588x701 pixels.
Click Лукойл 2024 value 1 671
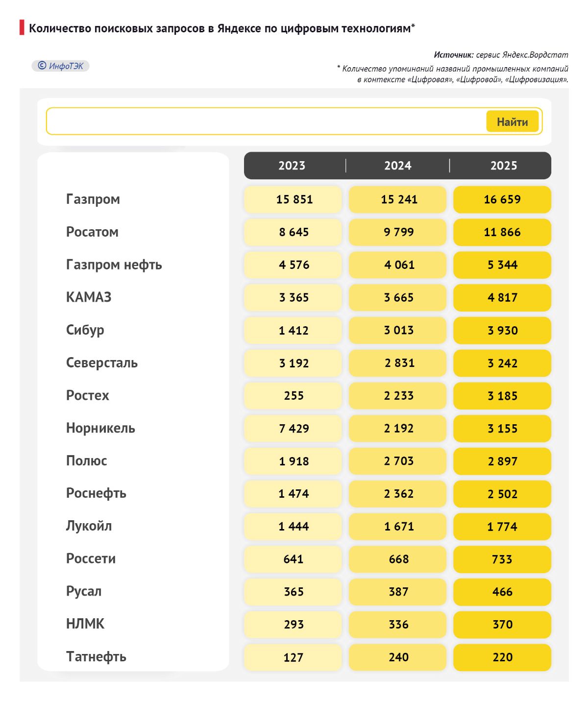(398, 527)
